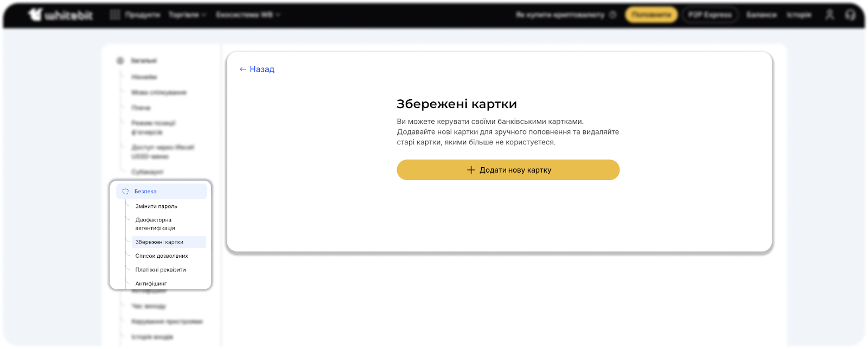Open Двофакторна автентифікація settings
This screenshot has width=868, height=349.
(x=155, y=224)
